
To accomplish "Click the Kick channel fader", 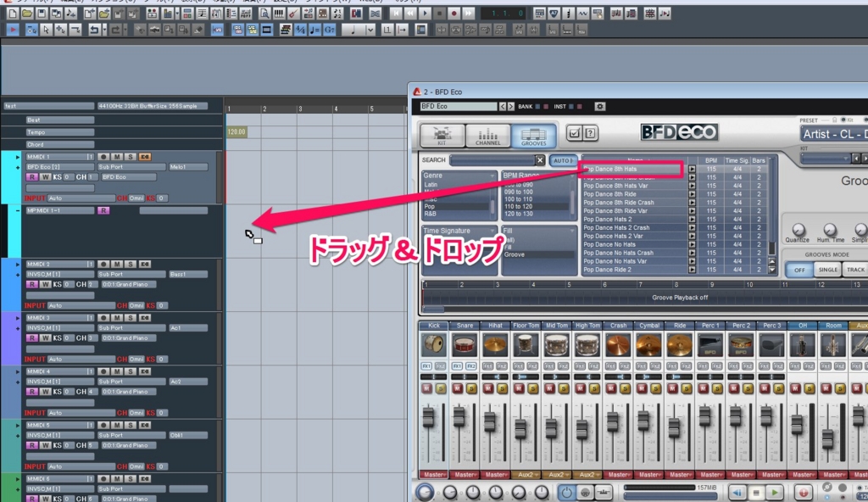I will pos(428,416).
